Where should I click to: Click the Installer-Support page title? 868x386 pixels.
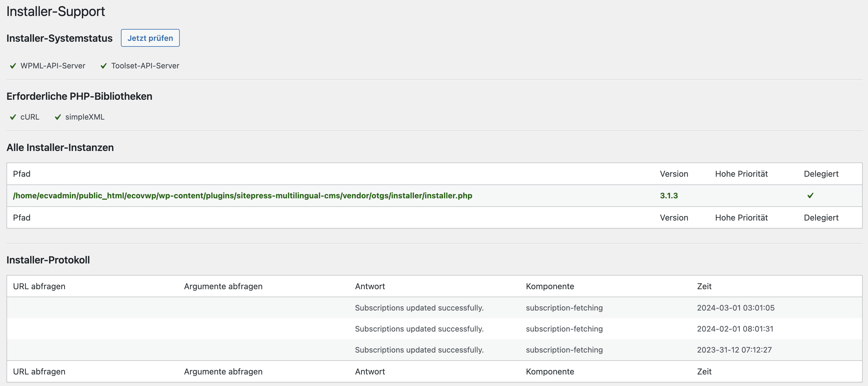(x=56, y=12)
